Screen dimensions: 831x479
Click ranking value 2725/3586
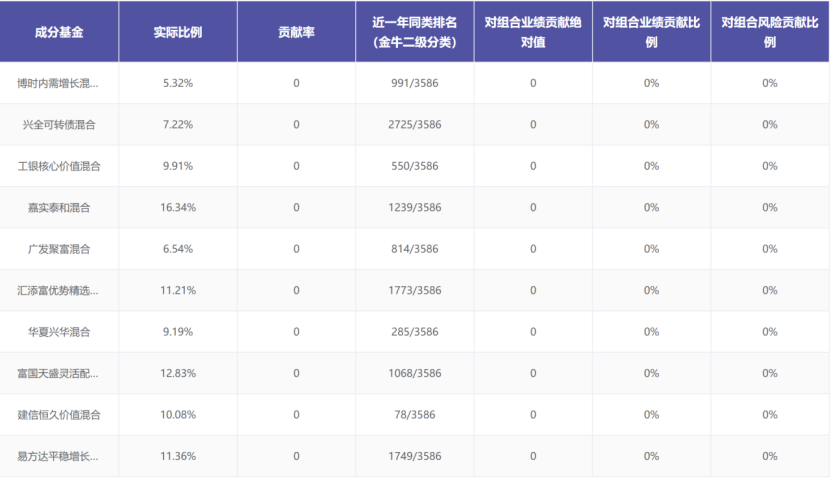(x=415, y=125)
